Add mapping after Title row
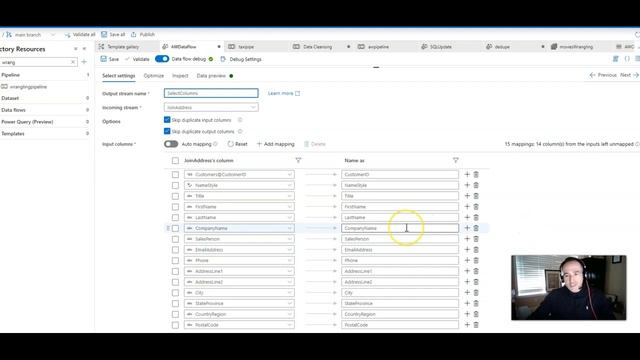Image resolution: width=640 pixels, height=360 pixels. tap(467, 196)
